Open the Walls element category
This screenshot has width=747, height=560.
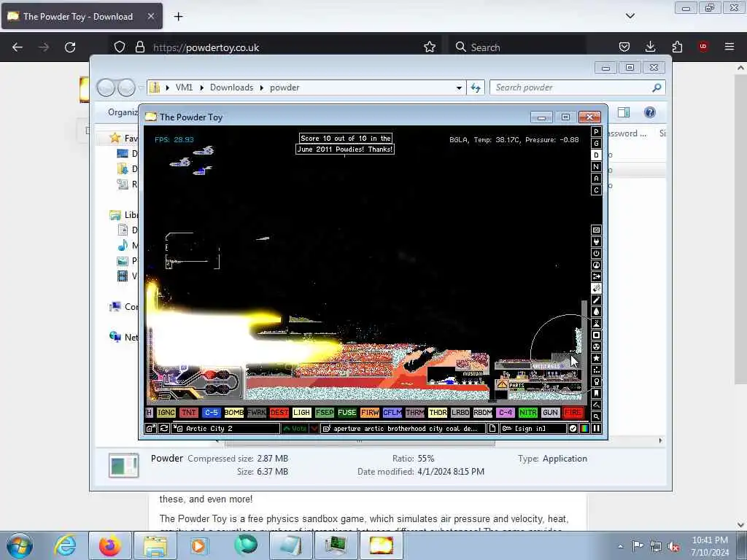(596, 230)
